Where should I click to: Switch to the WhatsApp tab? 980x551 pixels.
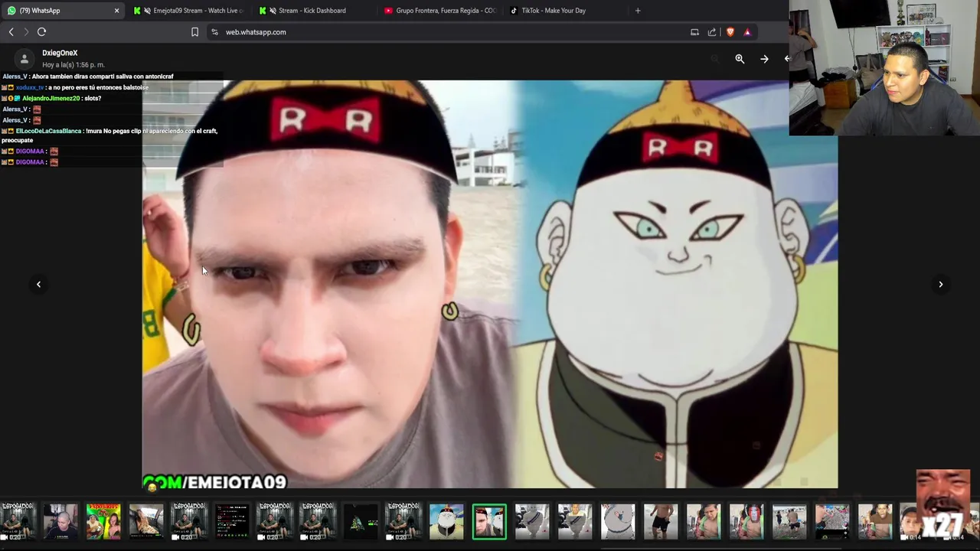click(63, 11)
